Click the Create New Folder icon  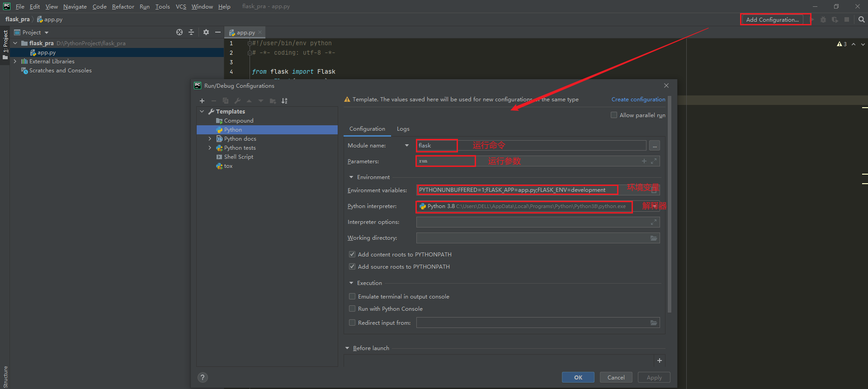click(x=273, y=101)
